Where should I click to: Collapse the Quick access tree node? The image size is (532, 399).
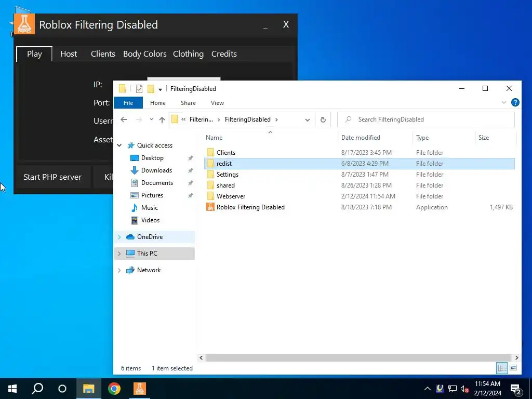119,145
